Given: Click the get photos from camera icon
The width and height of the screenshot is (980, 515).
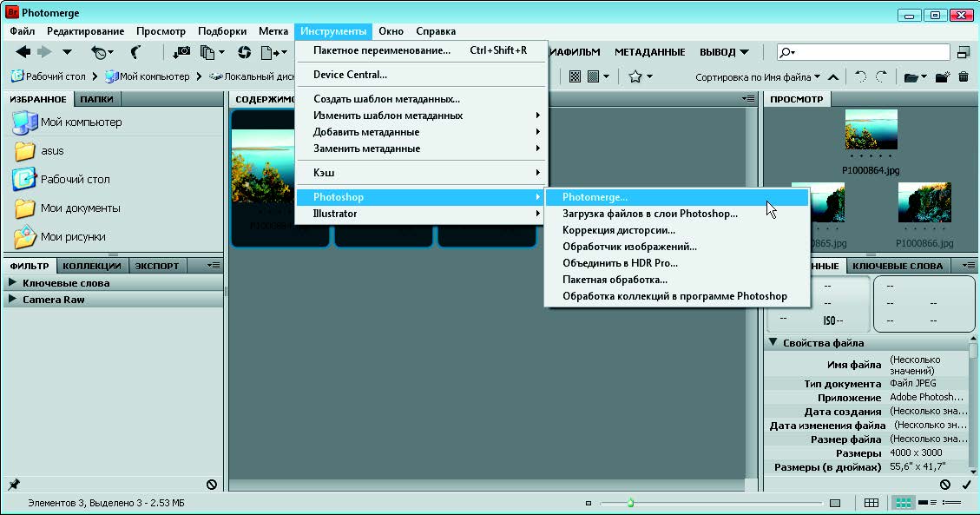Looking at the screenshot, I should 181,52.
